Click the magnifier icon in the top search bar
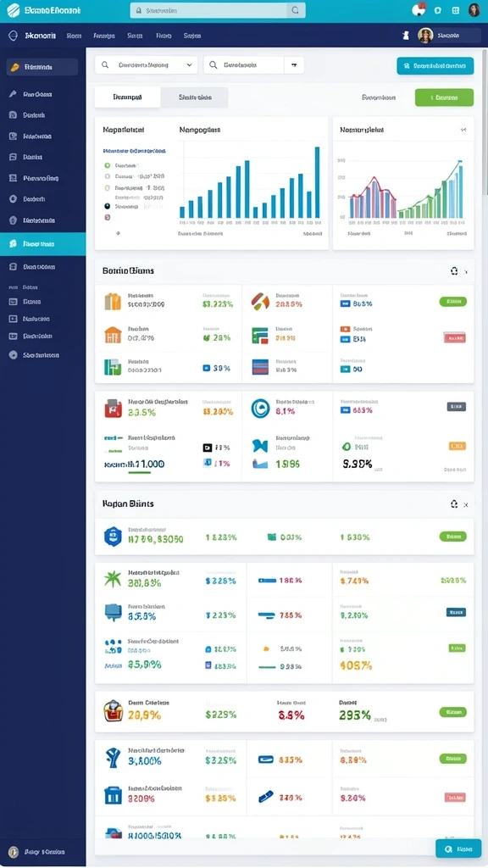488x868 pixels. [x=296, y=10]
